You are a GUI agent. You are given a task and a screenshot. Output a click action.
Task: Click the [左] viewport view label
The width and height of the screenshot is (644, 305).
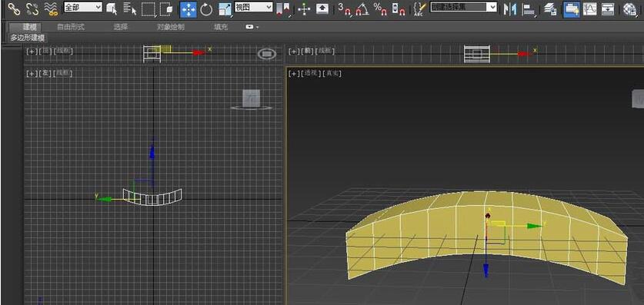tap(45, 74)
